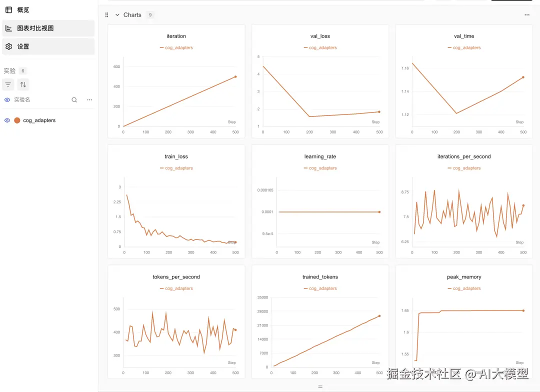
Task: Select the 图表对比视图 chart comparison view
Action: coord(48,28)
